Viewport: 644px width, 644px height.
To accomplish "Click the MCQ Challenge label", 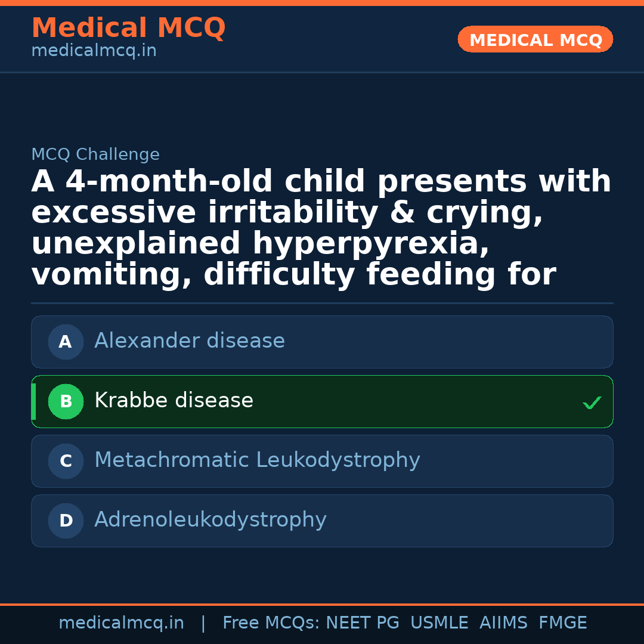I will (x=95, y=155).
